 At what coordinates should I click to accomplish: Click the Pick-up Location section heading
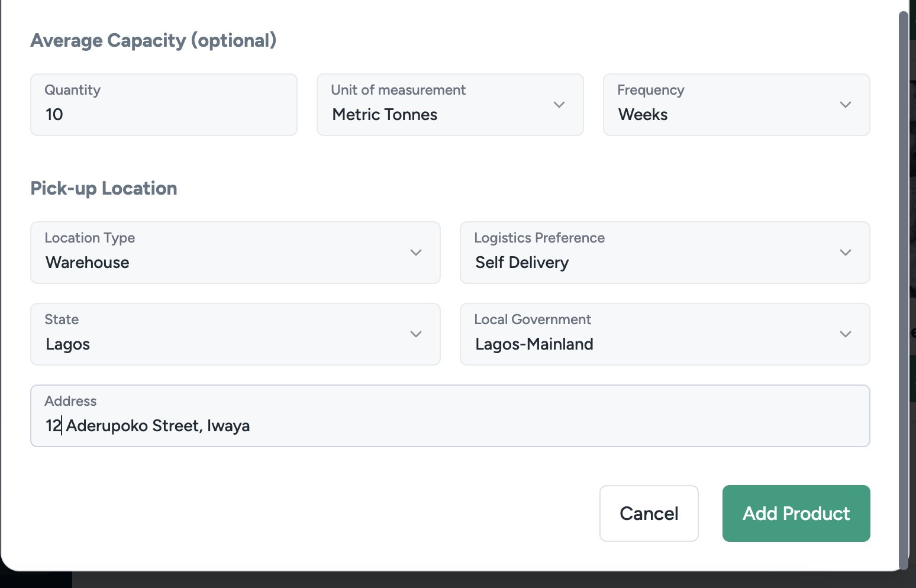(104, 188)
